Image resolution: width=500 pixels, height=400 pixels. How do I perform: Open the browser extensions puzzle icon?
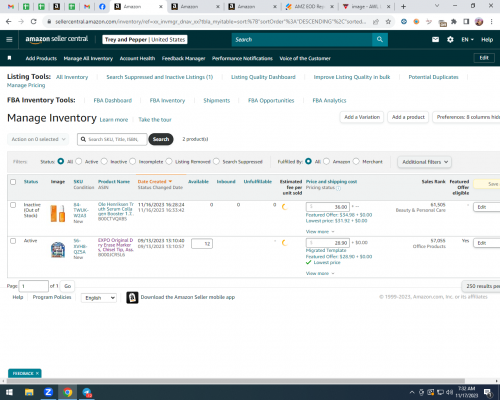pyautogui.click(x=454, y=22)
